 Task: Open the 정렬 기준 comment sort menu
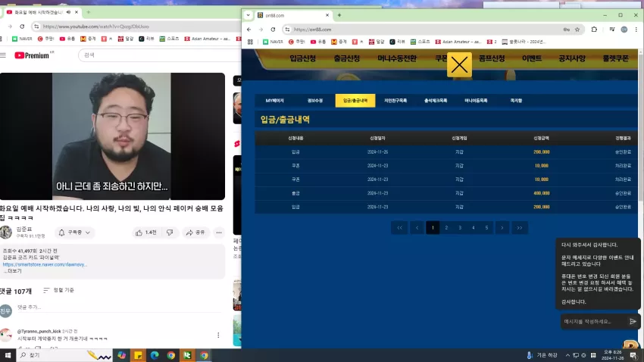coord(59,290)
